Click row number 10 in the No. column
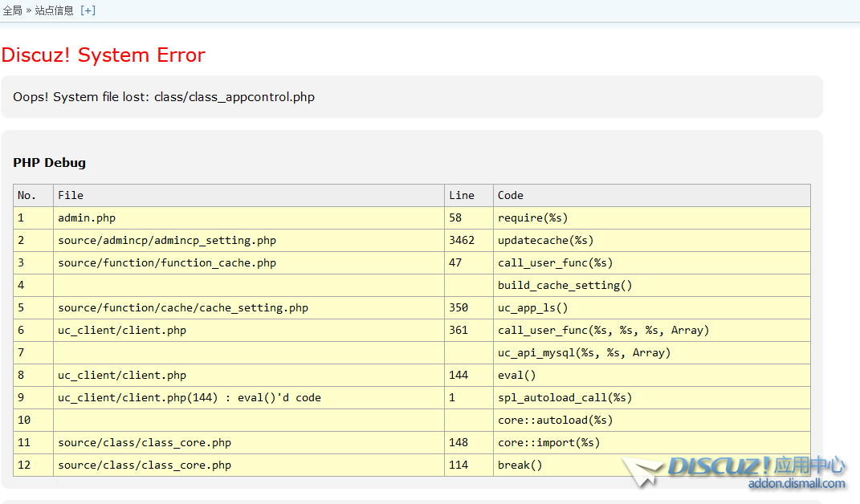 coord(34,420)
